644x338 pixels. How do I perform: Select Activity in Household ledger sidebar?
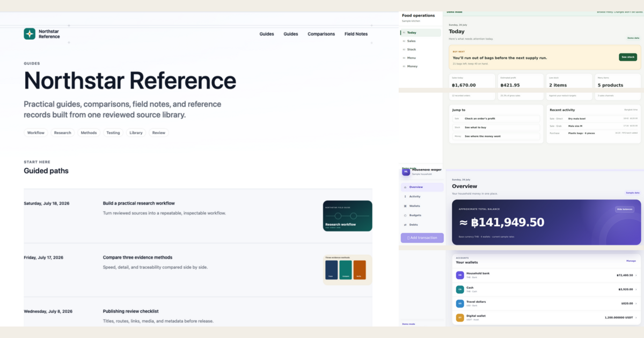pyautogui.click(x=422, y=196)
